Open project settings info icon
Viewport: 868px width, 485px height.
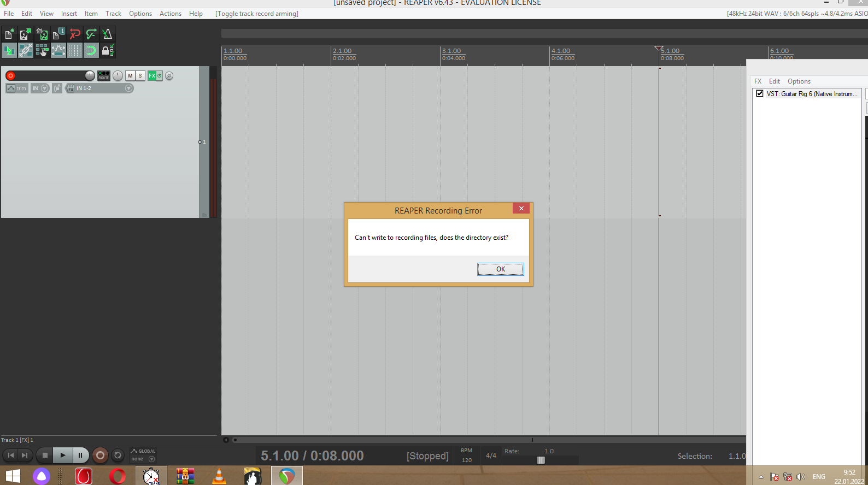[58, 34]
